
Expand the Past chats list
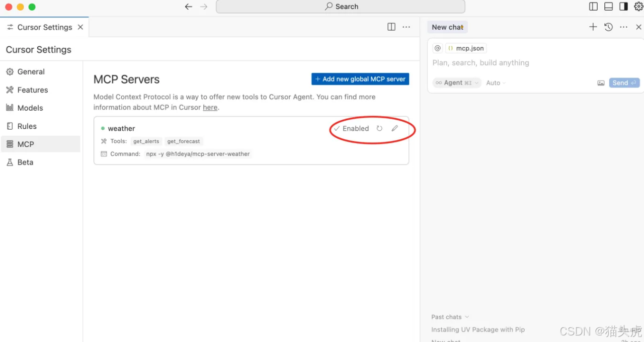click(450, 317)
